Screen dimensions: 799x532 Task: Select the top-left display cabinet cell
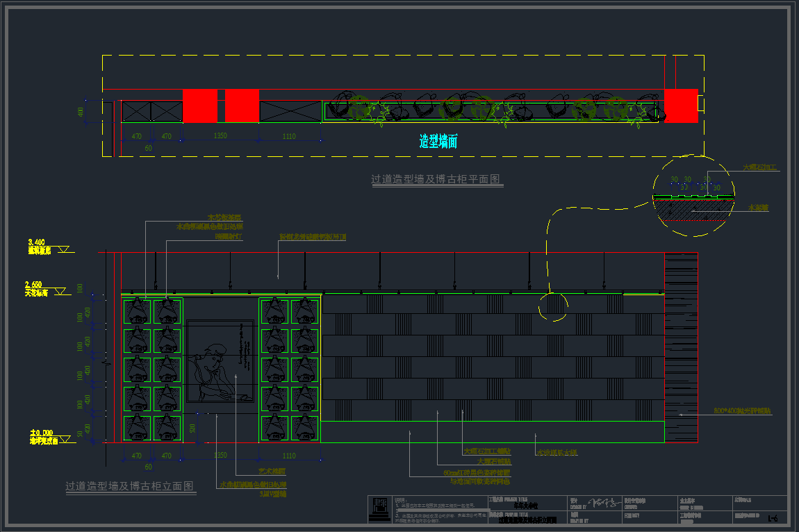137,310
